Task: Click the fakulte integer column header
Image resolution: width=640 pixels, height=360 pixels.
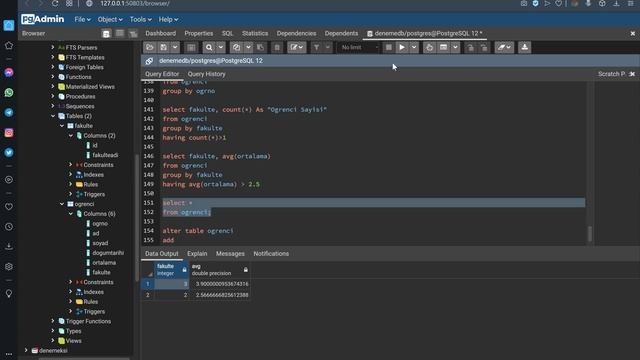Action: [171, 270]
